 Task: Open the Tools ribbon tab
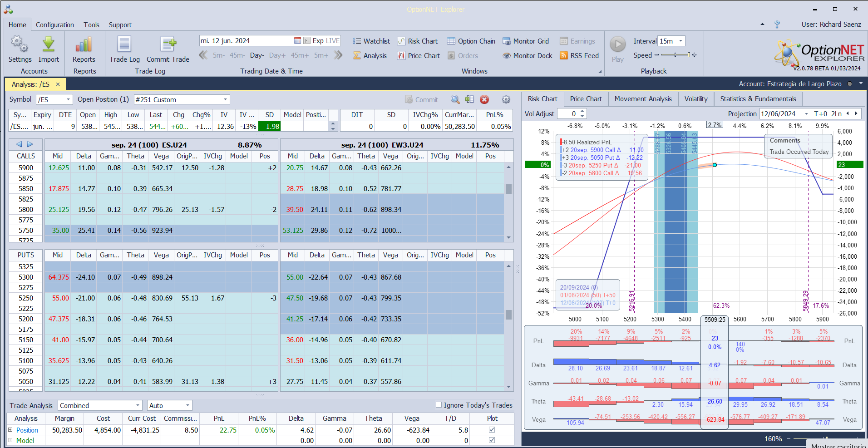tap(91, 25)
